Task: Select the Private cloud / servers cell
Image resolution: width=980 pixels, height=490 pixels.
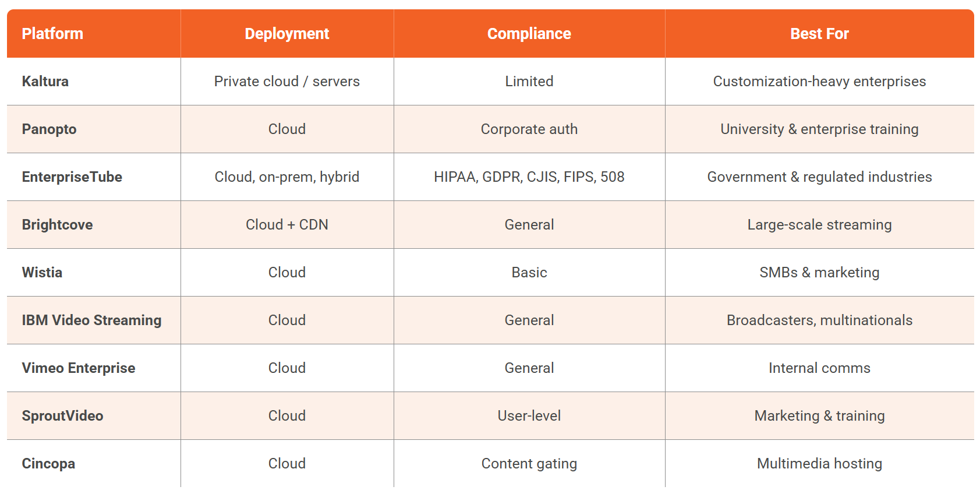Action: pos(287,82)
